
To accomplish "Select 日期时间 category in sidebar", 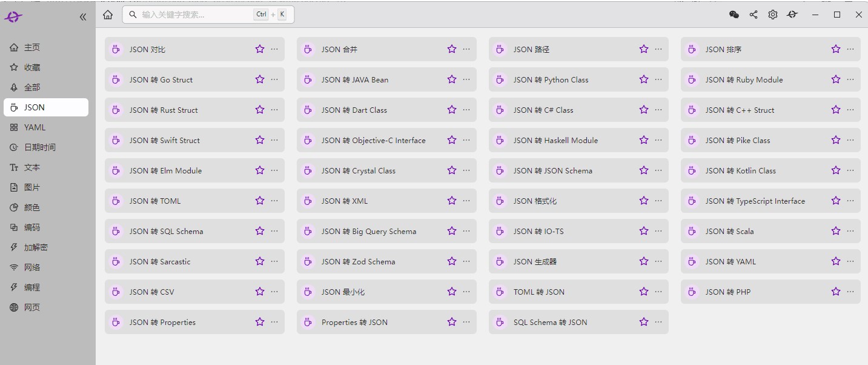I will [x=46, y=147].
